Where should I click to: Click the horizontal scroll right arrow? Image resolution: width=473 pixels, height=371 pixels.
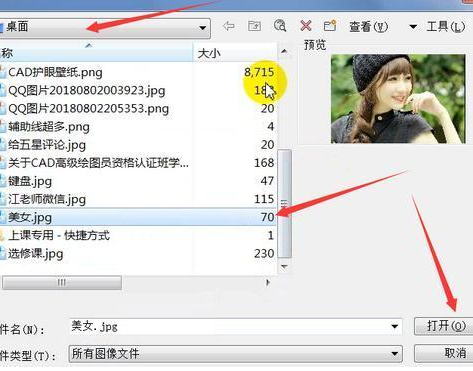268,283
